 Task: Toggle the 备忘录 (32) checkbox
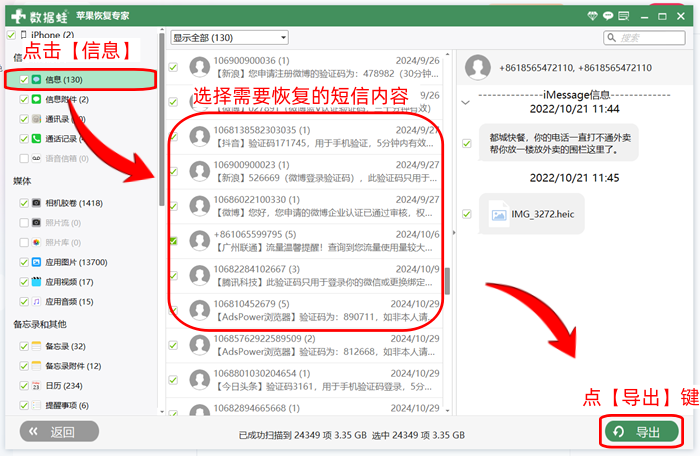click(24, 346)
